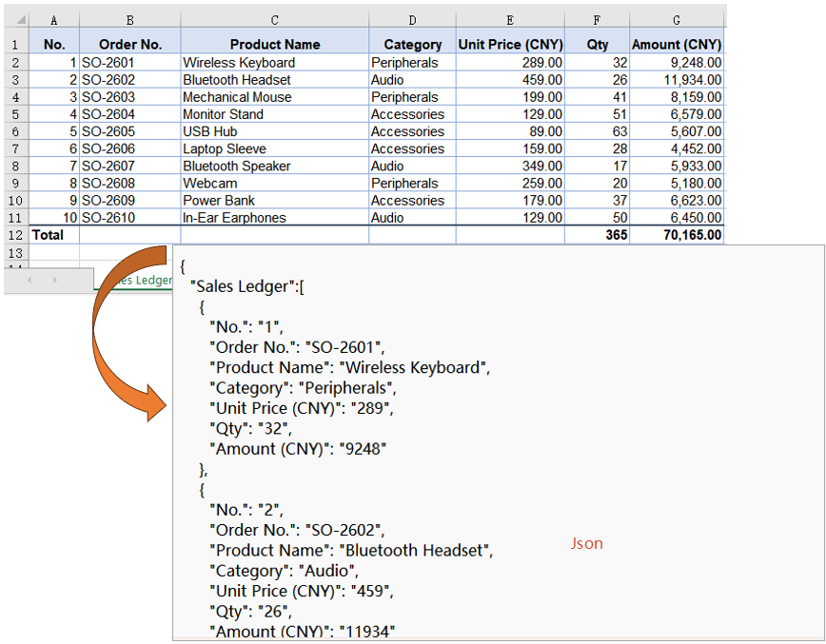Click JSON line '"Product Name": "Bluetooth Headset"'

click(x=351, y=551)
